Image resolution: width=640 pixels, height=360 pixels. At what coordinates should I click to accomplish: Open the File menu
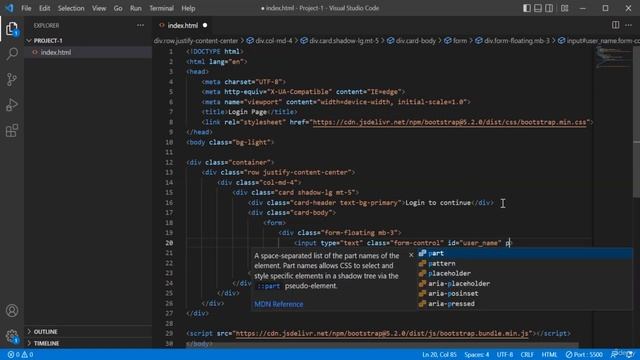point(26,8)
